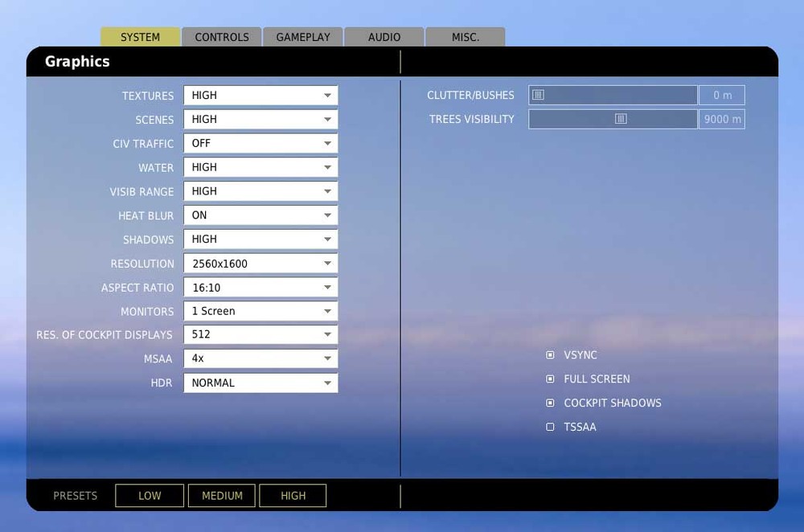
Task: Open the VISIB RANGE dropdown
Action: [x=260, y=191]
